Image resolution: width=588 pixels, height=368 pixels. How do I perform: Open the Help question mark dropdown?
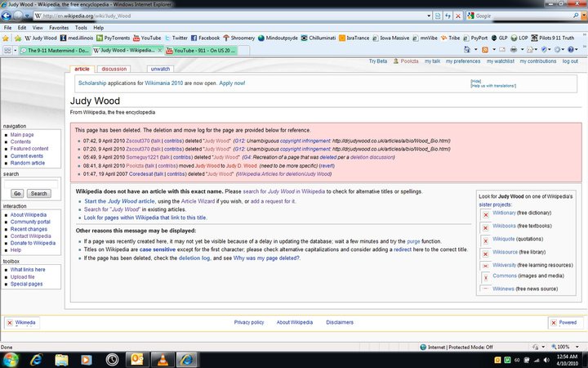point(573,50)
